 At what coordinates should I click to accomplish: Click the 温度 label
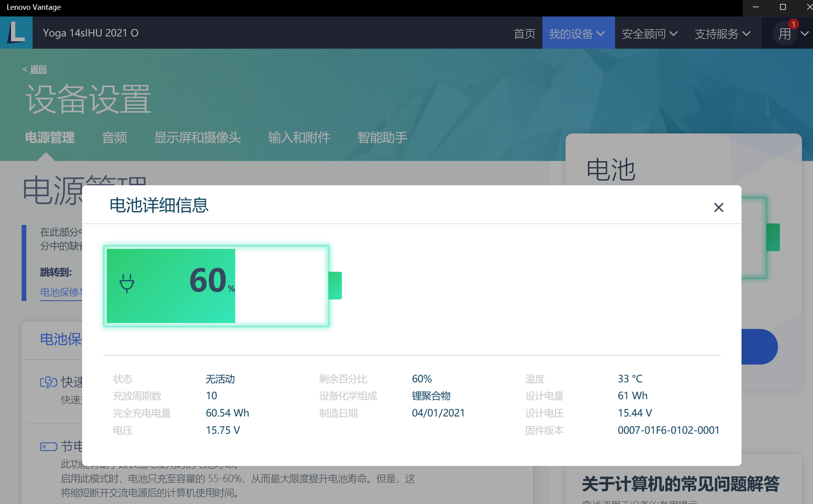click(535, 379)
